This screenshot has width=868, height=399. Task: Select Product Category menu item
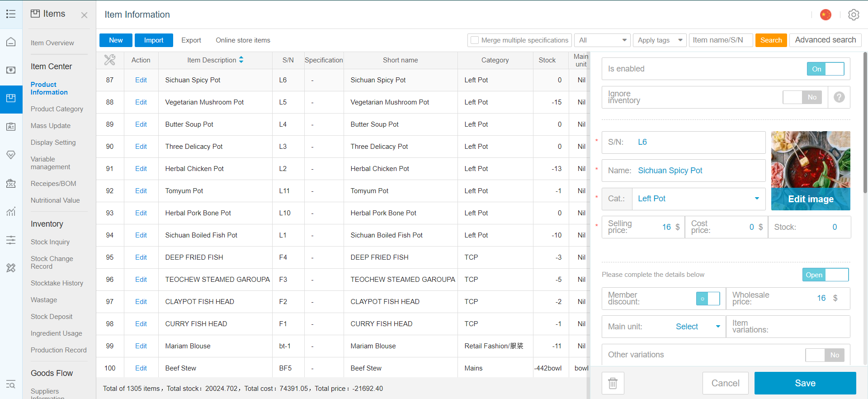[57, 109]
